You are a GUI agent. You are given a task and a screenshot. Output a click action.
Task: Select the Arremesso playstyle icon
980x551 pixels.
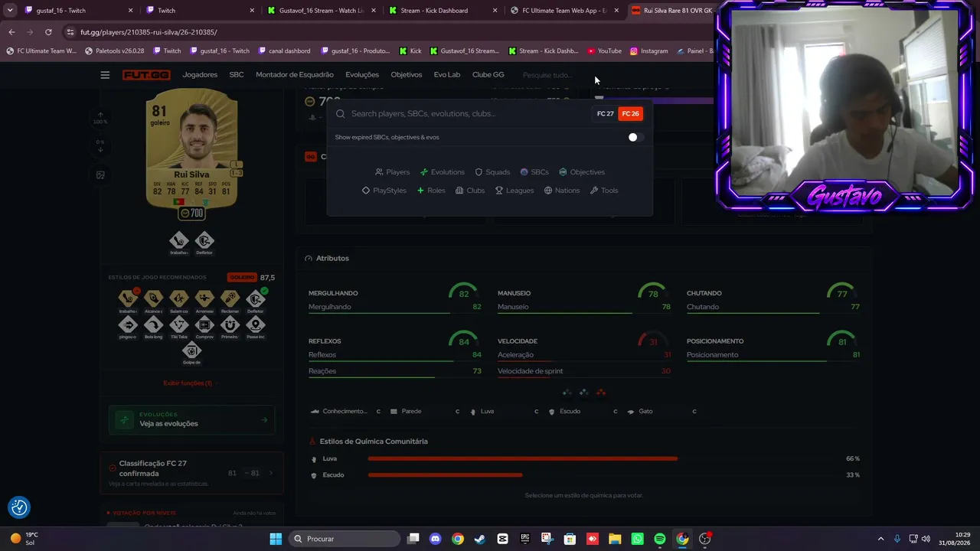coord(204,298)
